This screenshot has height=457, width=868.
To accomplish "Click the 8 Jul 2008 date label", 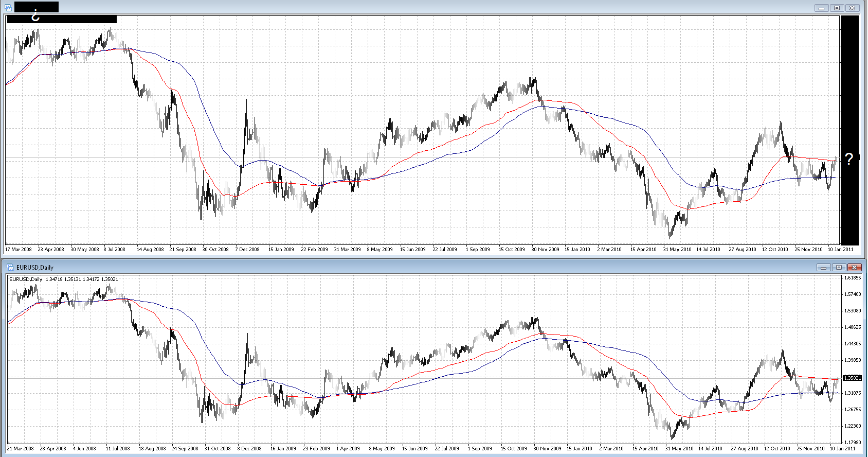I will coord(115,250).
